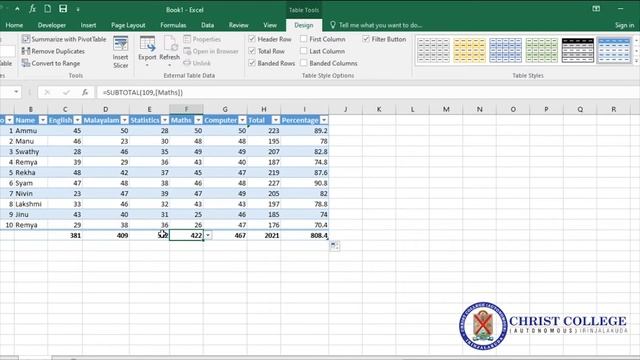Customize Quick Access Toolbar dropdown arrow
The image size is (640, 360).
tap(78, 9)
